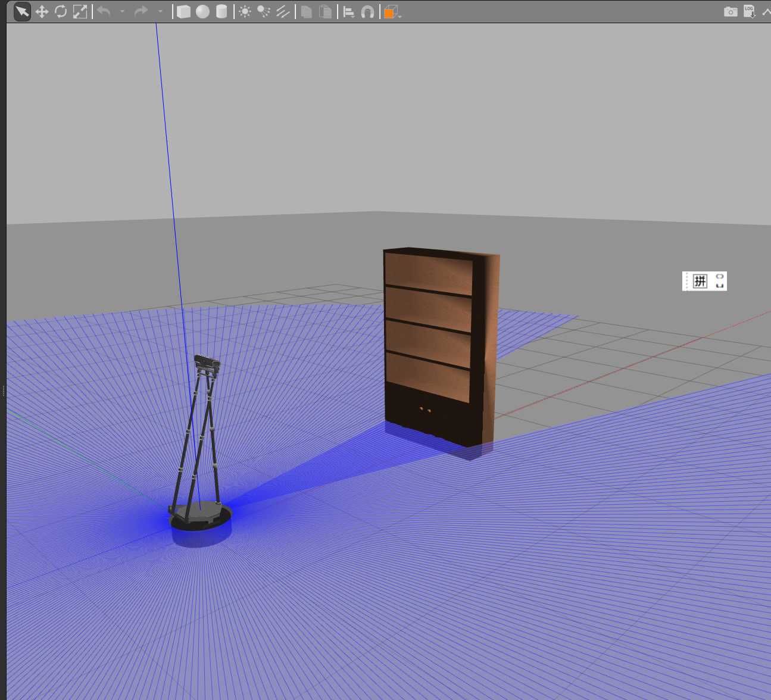Click the redo arrow in toolbar
771x700 pixels.
click(141, 11)
